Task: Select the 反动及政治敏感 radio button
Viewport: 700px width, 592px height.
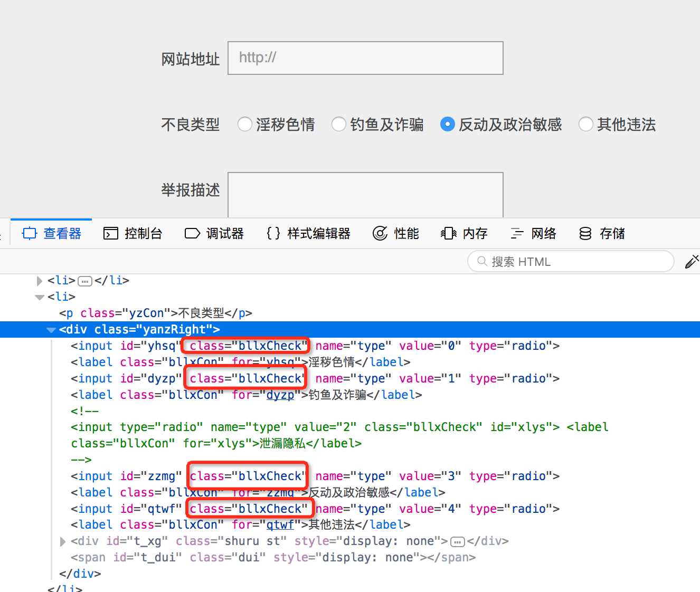Action: (x=447, y=125)
